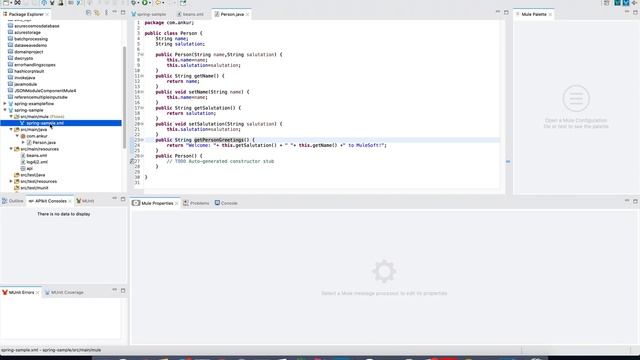The height and width of the screenshot is (360, 640).
Task: Open the Console tab
Action: [226, 203]
